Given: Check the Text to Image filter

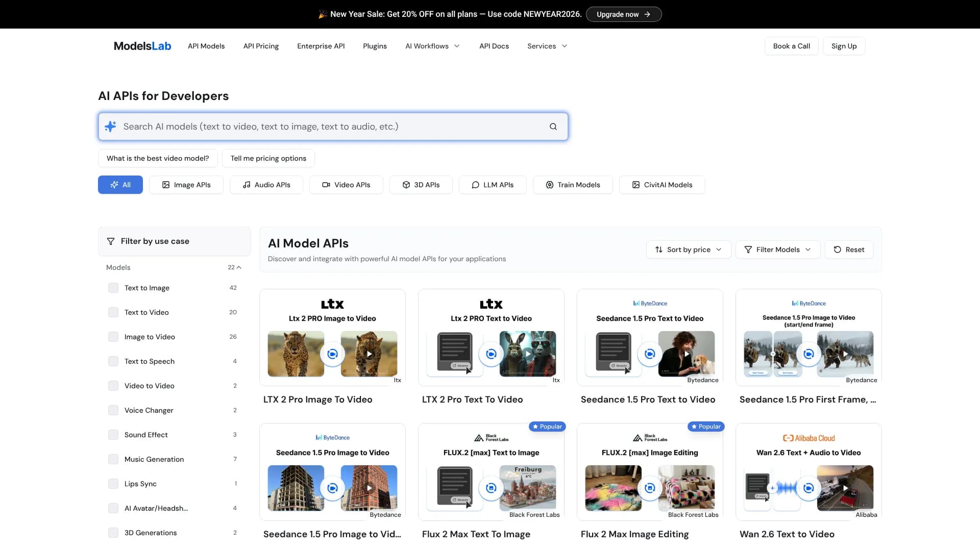Looking at the screenshot, I should coord(113,288).
